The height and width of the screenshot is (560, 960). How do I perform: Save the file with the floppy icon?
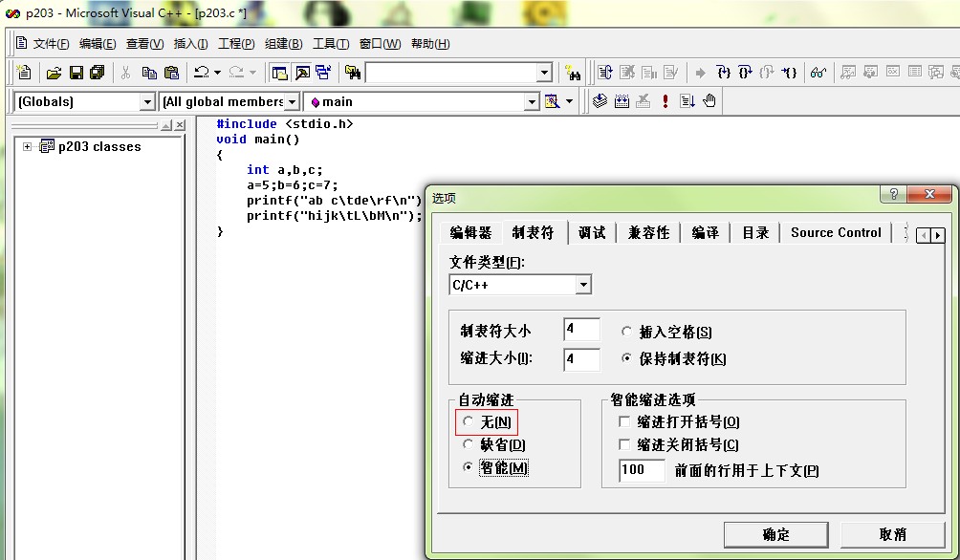(76, 73)
